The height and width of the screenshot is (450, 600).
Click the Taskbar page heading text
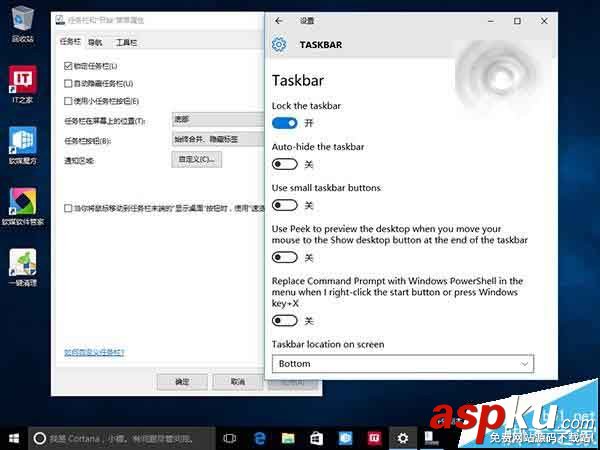298,81
